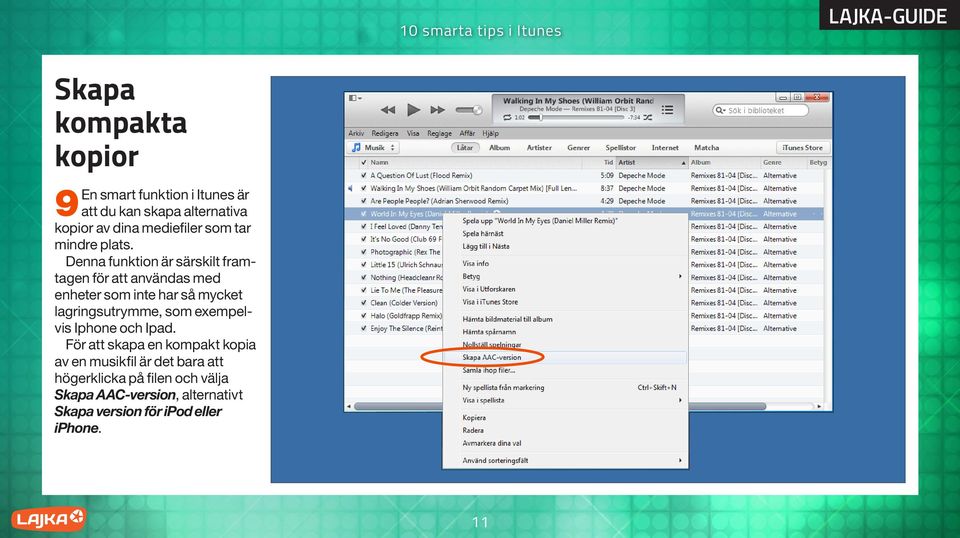Uncheck 'Photographic' track checkbox

click(x=364, y=252)
